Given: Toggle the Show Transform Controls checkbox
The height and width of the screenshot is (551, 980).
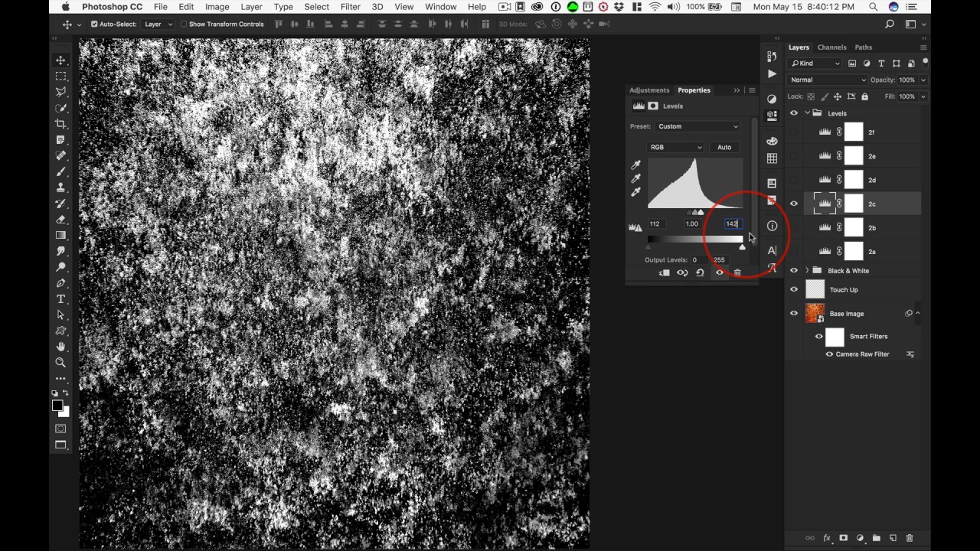Looking at the screenshot, I should tap(184, 24).
